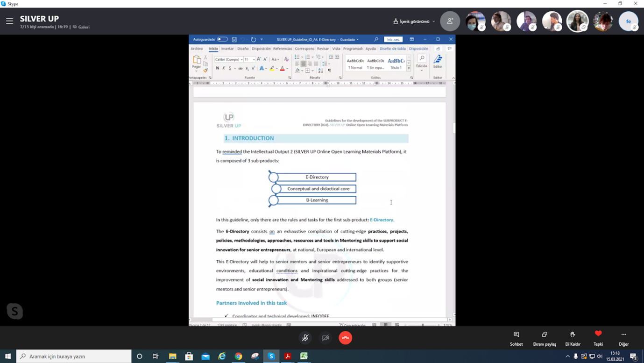Turn on the camera using the video icon

tap(326, 338)
